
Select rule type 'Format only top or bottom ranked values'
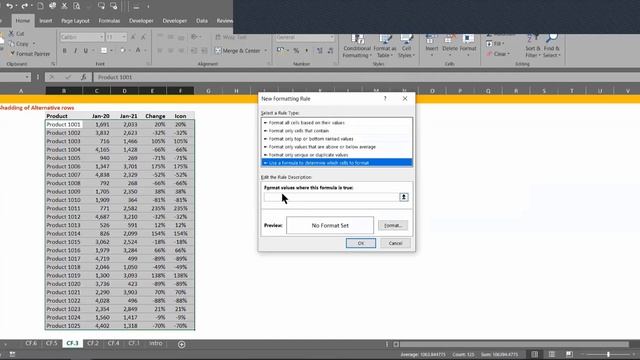pyautogui.click(x=337, y=139)
